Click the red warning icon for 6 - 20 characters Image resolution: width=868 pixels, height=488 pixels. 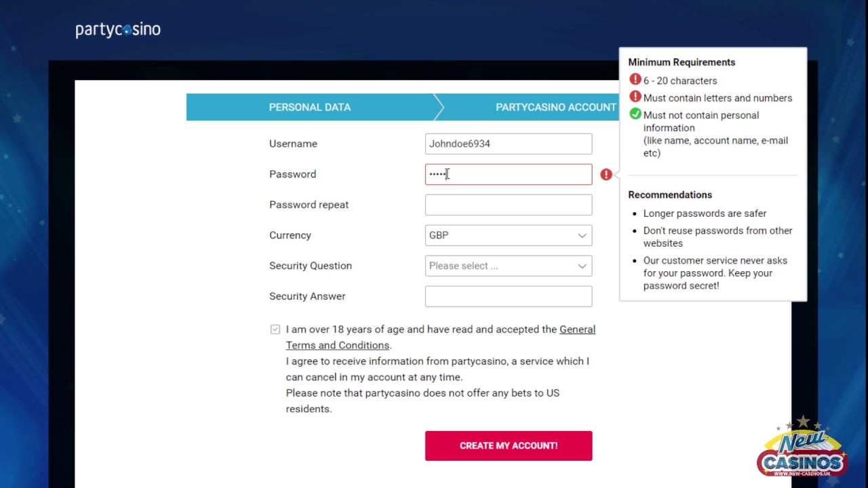click(x=635, y=80)
